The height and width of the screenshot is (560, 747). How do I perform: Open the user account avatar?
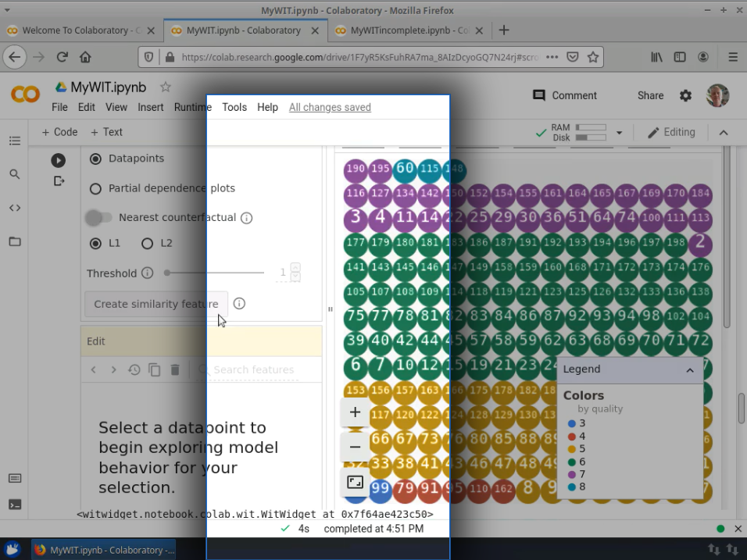[x=717, y=96]
